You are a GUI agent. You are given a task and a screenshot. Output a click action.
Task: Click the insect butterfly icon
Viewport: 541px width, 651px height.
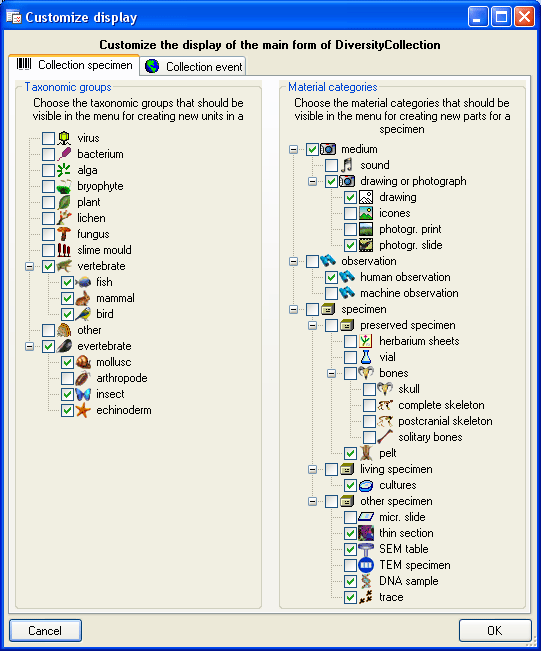(x=83, y=394)
